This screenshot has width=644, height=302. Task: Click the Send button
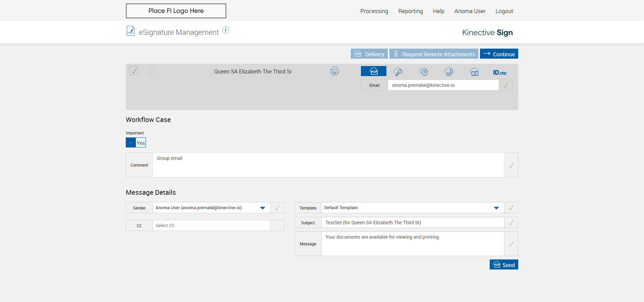pos(503,265)
